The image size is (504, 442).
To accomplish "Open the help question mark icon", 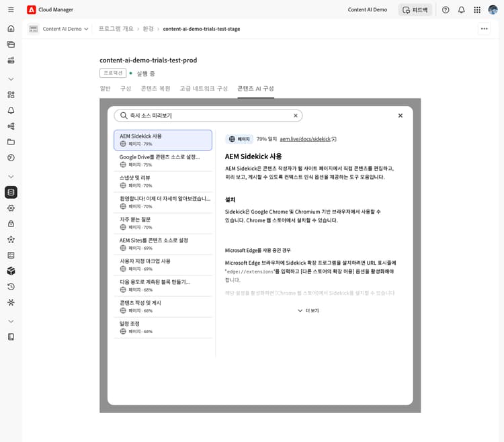I will [x=446, y=9].
